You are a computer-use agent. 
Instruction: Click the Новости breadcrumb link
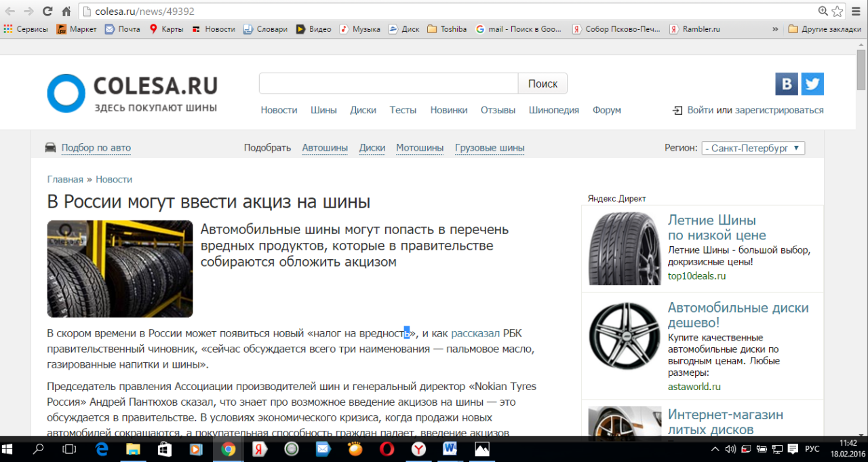pyautogui.click(x=114, y=179)
